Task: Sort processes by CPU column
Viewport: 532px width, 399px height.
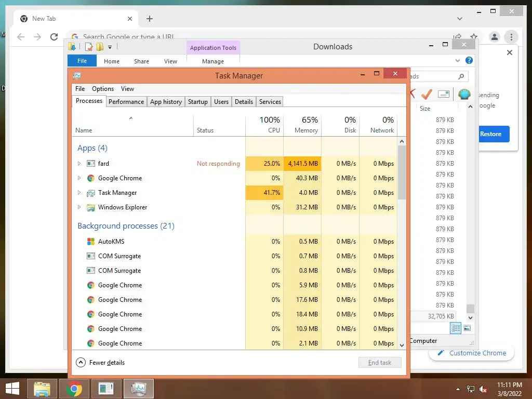Action: click(264, 125)
